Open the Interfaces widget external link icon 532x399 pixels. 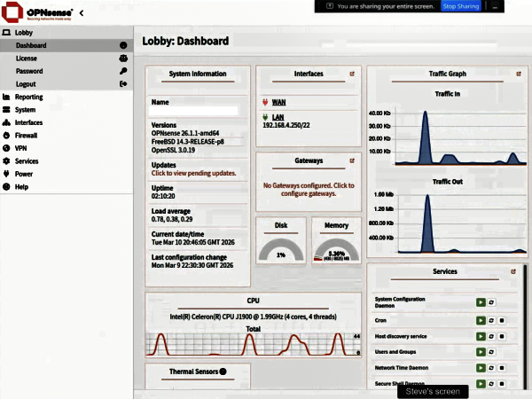pyautogui.click(x=352, y=74)
